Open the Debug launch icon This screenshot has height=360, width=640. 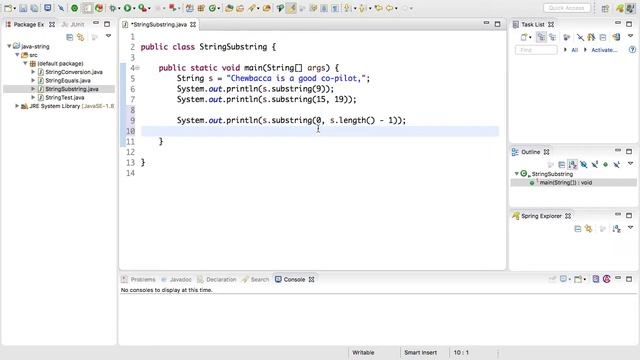112,8
